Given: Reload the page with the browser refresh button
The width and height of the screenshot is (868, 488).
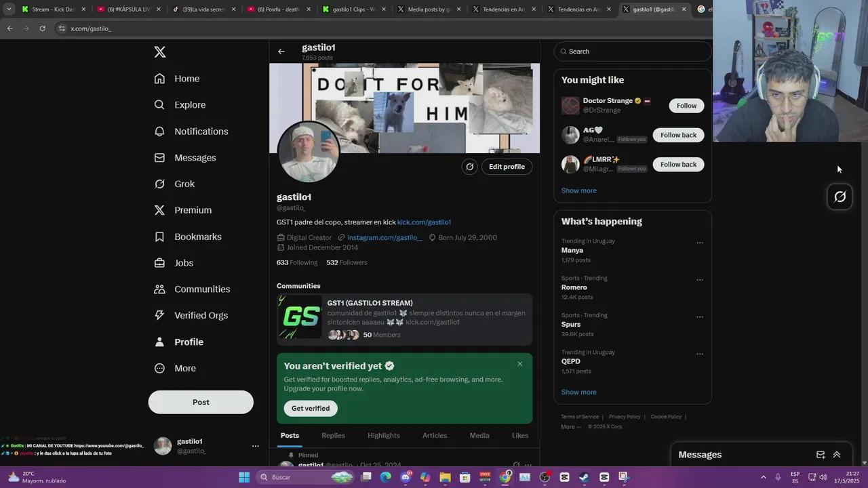Looking at the screenshot, I should pos(42,28).
